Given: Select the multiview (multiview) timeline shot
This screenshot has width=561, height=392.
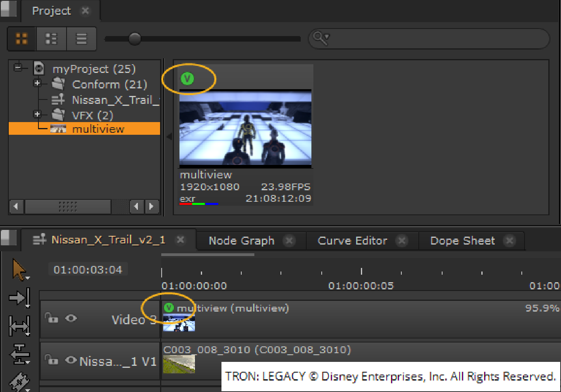Looking at the screenshot, I should coord(361,319).
